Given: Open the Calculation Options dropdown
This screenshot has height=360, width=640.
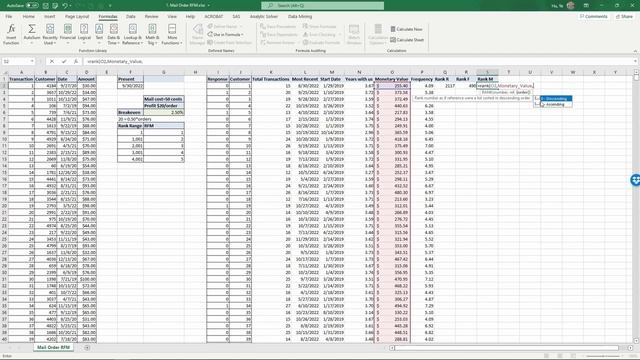Looking at the screenshot, I should 378,34.
